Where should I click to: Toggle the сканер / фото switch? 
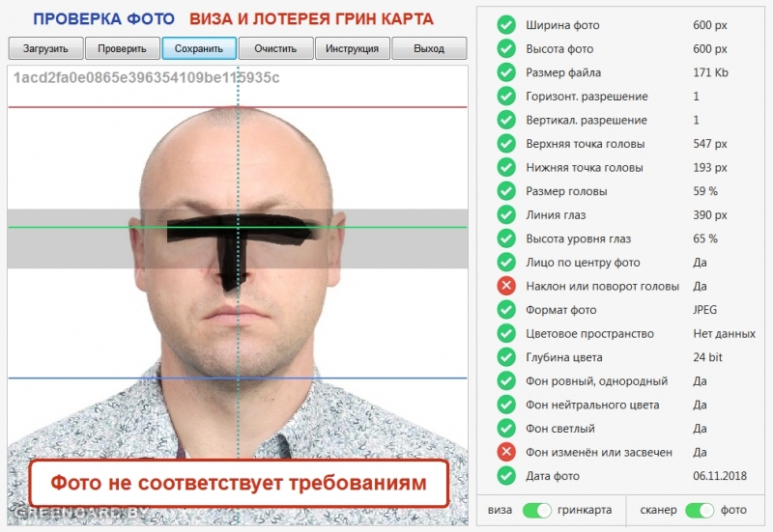pos(700,511)
